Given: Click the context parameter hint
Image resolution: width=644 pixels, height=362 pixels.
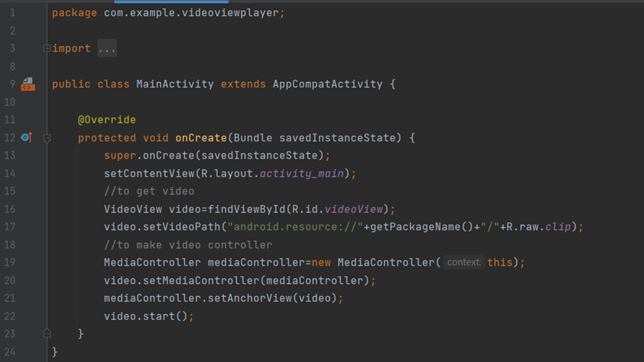Looking at the screenshot, I should tap(464, 262).
